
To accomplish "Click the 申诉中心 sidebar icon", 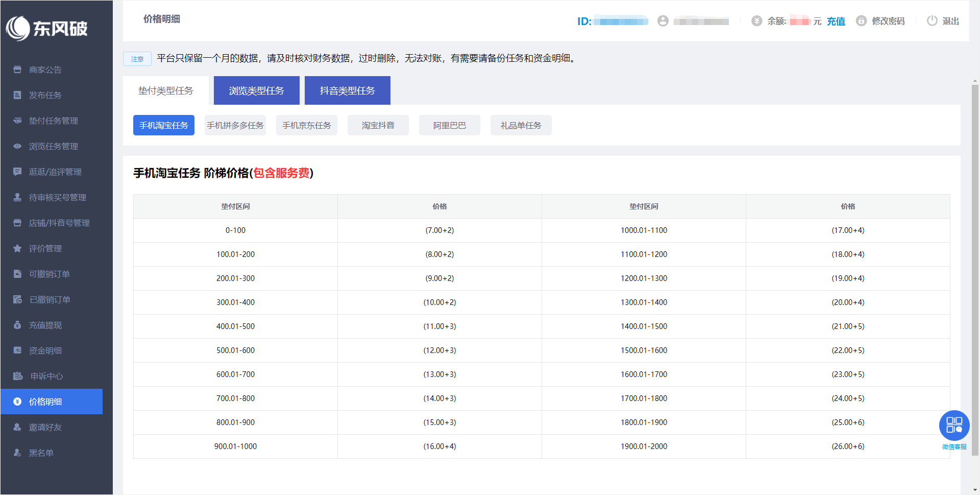I will tap(18, 376).
